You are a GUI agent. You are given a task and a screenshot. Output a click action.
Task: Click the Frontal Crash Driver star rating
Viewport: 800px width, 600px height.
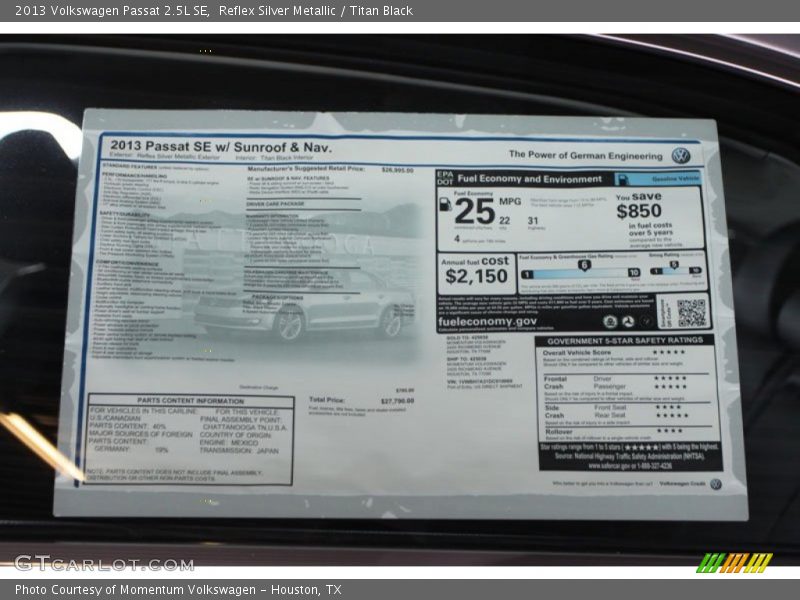[670, 378]
